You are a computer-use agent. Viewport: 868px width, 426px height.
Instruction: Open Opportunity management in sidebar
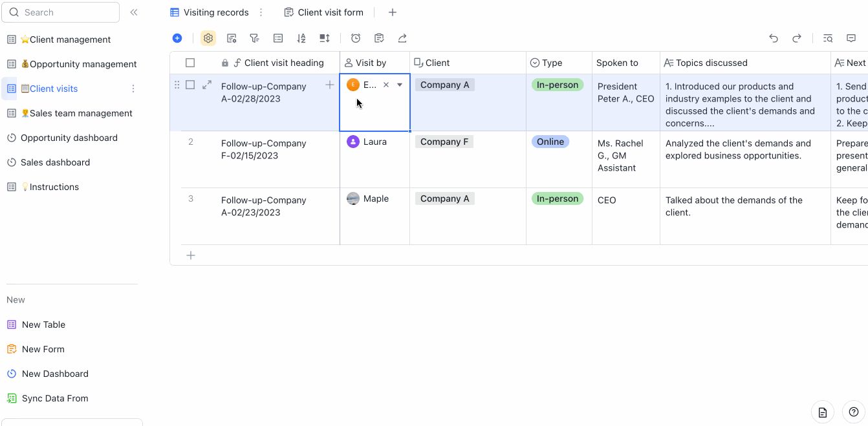pyautogui.click(x=70, y=64)
